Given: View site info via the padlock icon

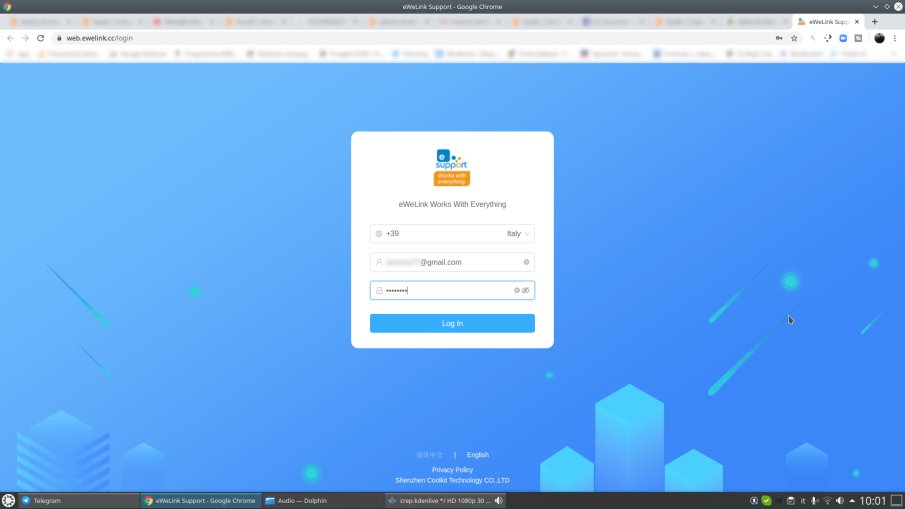Looking at the screenshot, I should (x=59, y=38).
